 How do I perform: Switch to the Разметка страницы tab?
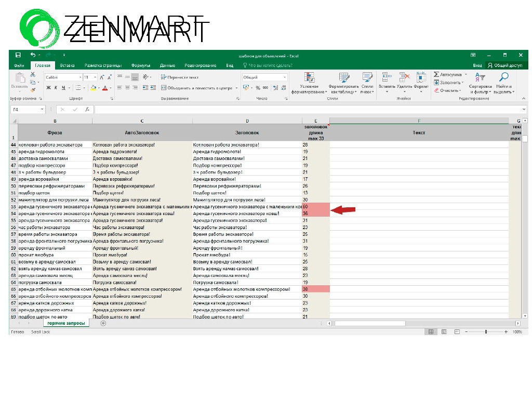point(103,65)
